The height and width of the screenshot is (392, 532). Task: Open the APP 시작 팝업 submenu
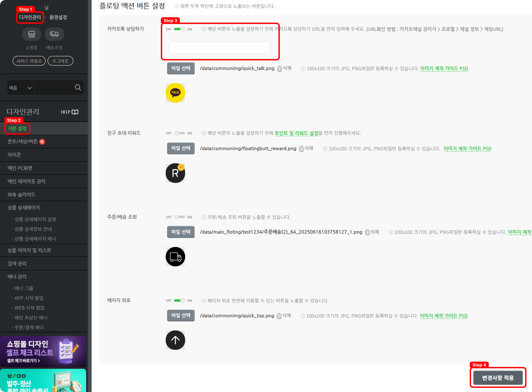tap(29, 298)
